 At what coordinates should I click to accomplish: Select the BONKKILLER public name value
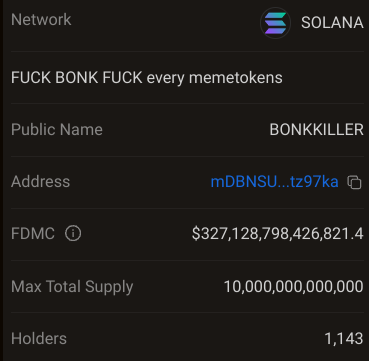(316, 130)
